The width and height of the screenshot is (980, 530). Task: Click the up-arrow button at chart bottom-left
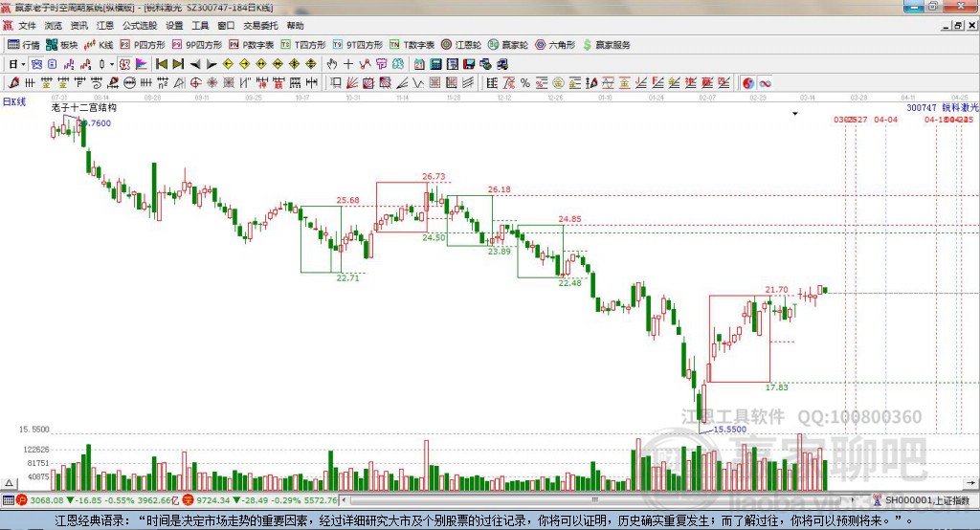9,483
